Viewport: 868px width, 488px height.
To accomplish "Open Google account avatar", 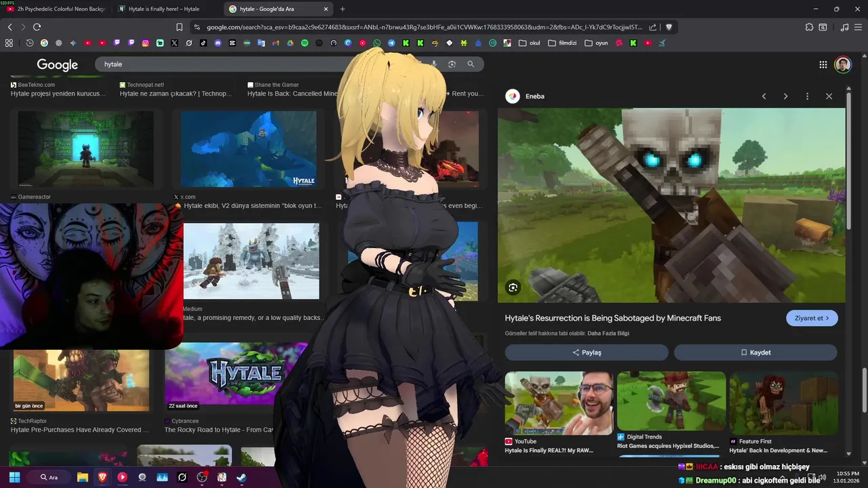I will (842, 64).
